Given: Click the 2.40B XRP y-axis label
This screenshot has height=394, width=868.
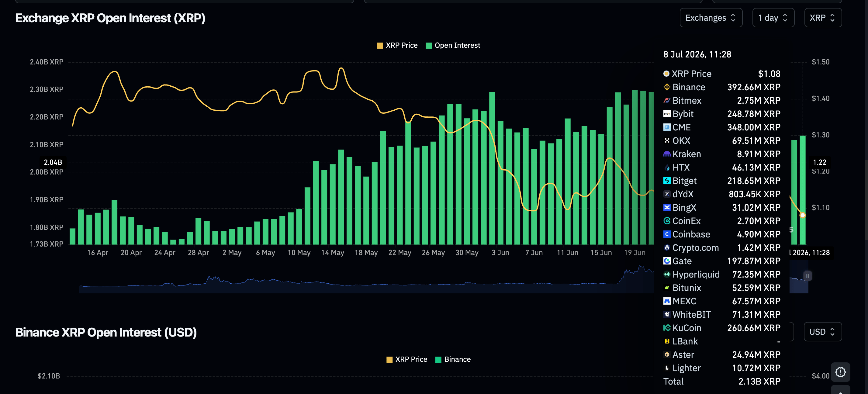Looking at the screenshot, I should [47, 62].
